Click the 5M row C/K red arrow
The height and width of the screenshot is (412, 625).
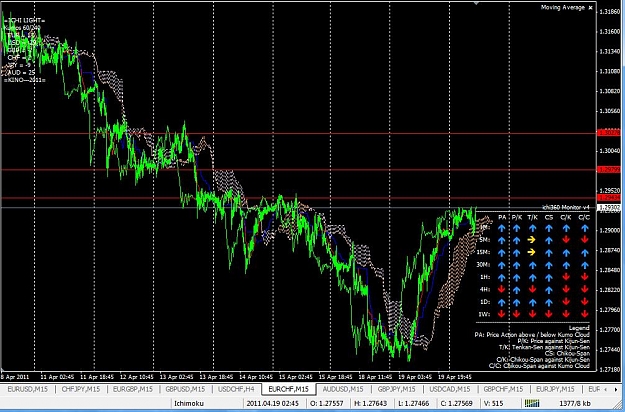[566, 240]
